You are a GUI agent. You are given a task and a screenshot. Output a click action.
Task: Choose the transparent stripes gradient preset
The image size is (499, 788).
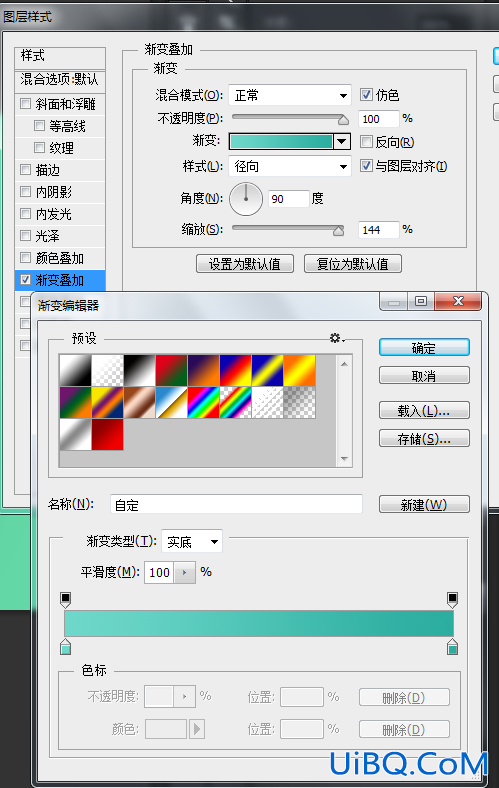[x=268, y=403]
